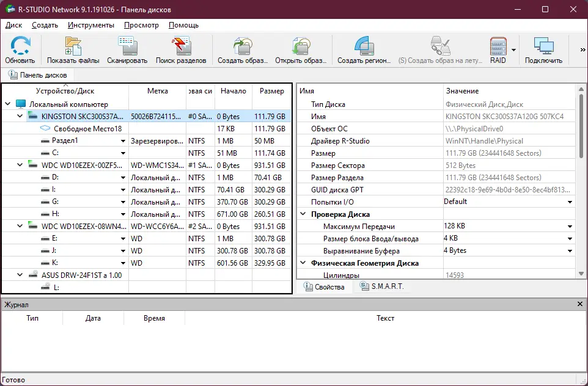Click properties scrollbar down arrow

(581, 274)
